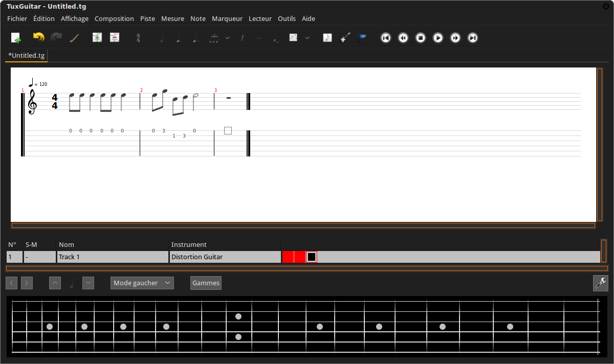Open the Édition menu

[44, 18]
